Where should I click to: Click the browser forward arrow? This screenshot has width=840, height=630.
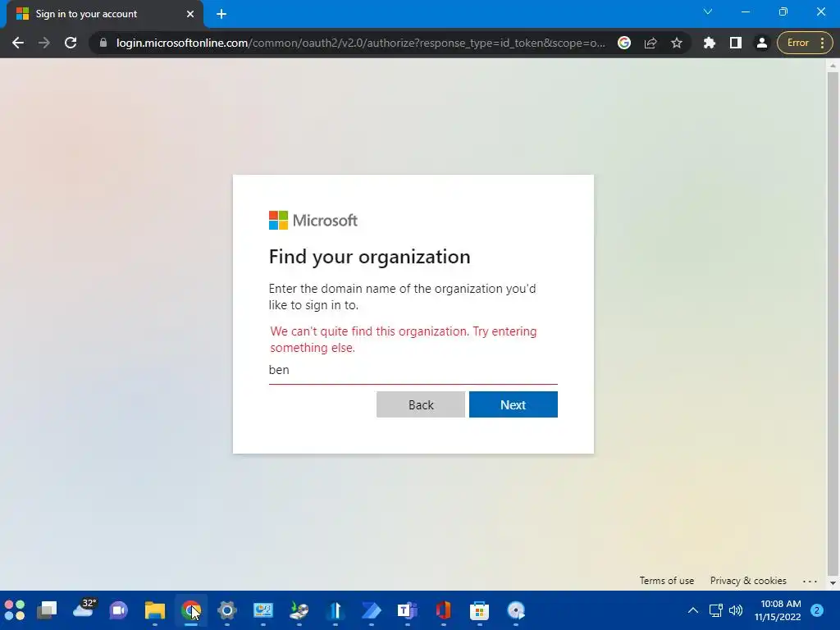click(44, 43)
